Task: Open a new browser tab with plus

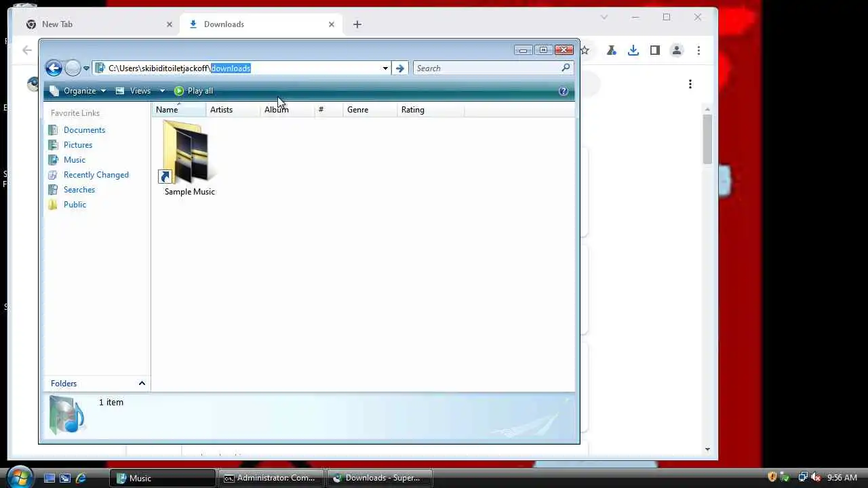Action: click(x=357, y=24)
